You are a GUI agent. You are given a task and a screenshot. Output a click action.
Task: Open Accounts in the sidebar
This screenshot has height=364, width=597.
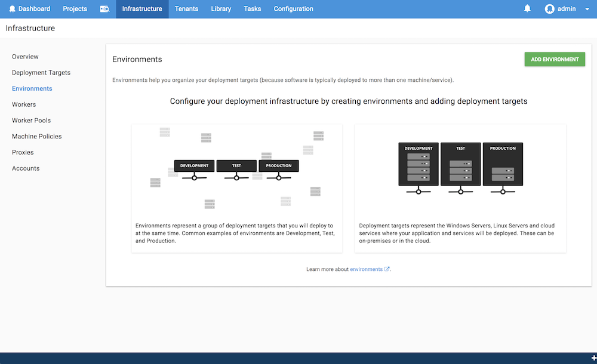pos(26,169)
